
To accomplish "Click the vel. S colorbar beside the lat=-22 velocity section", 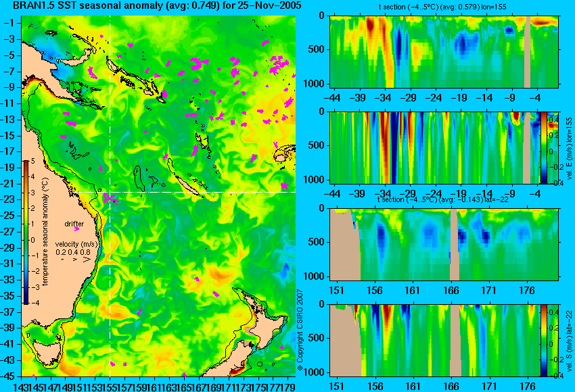I will coord(543,341).
